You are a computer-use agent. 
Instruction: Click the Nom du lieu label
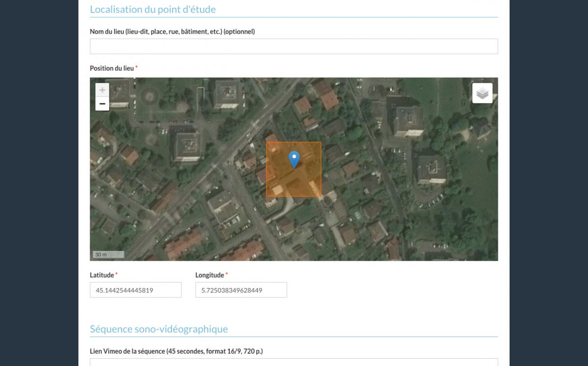click(172, 32)
